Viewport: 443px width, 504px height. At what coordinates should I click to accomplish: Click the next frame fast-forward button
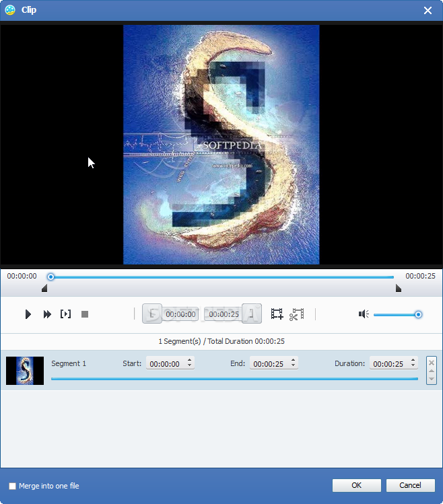point(47,314)
